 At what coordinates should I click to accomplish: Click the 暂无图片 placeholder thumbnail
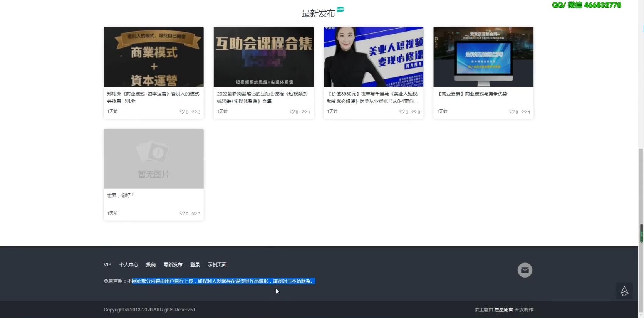coord(154,159)
